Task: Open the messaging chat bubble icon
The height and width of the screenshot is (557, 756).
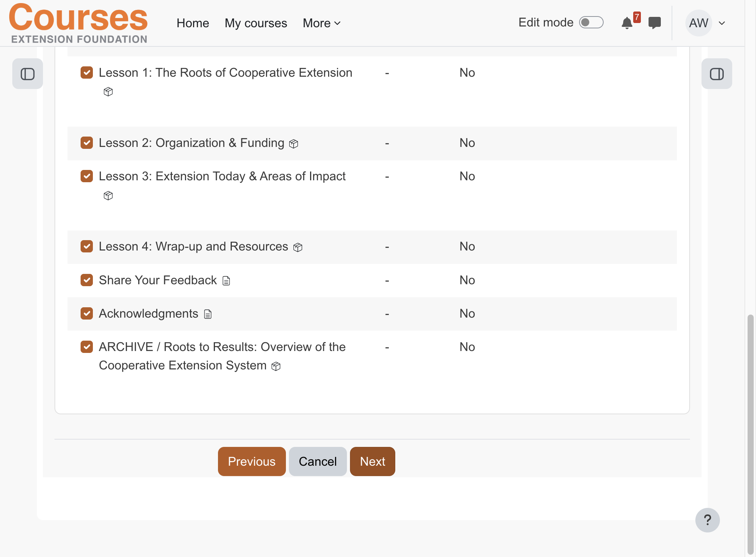Action: click(x=654, y=23)
